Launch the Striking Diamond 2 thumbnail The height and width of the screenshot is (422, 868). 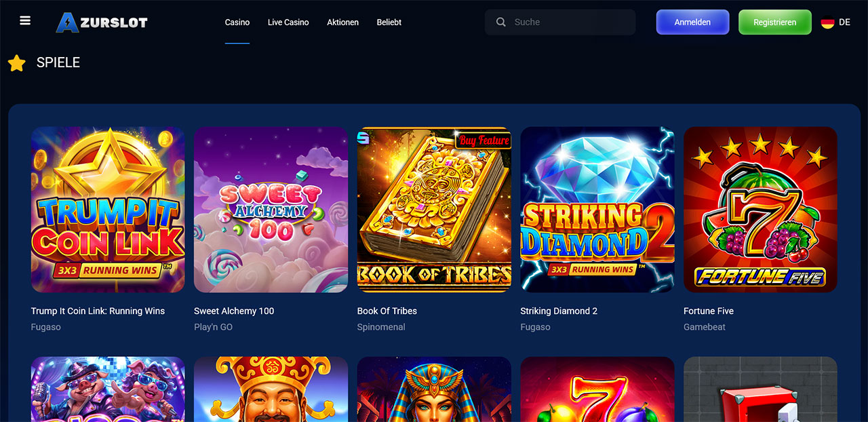(597, 210)
